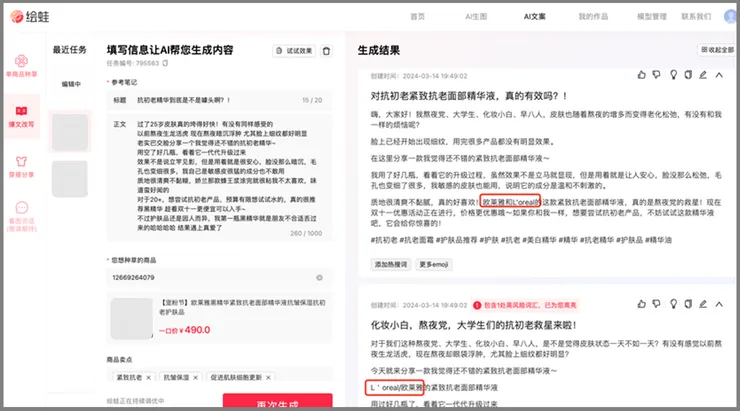Remove the 抗皱保湿 selling point tag
The height and width of the screenshot is (411, 740).
pos(195,377)
